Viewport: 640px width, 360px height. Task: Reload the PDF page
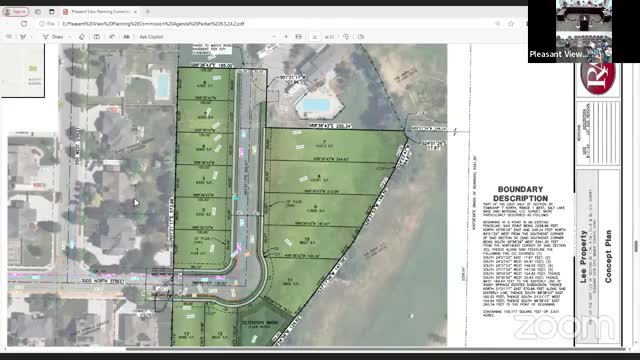(24, 24)
